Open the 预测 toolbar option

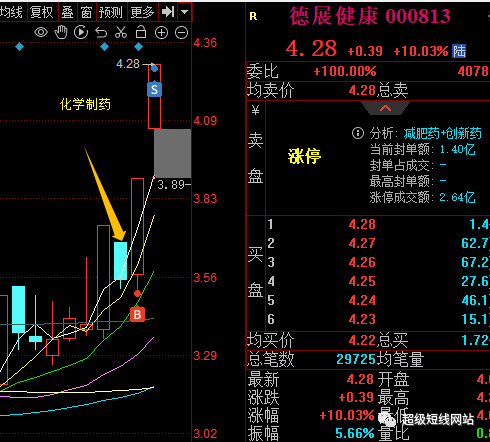tap(111, 12)
